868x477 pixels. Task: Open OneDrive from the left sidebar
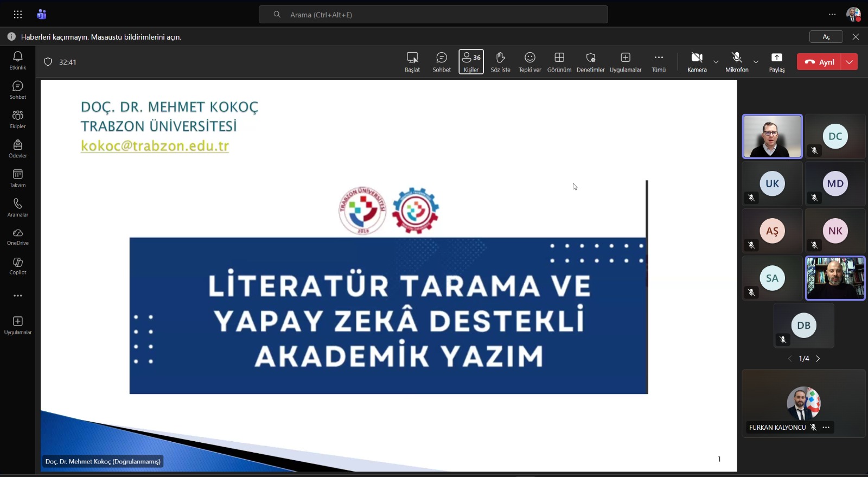tap(18, 237)
